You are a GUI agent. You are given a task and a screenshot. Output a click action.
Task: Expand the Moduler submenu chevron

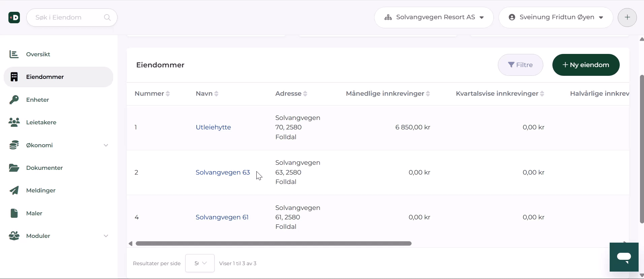coord(106,236)
